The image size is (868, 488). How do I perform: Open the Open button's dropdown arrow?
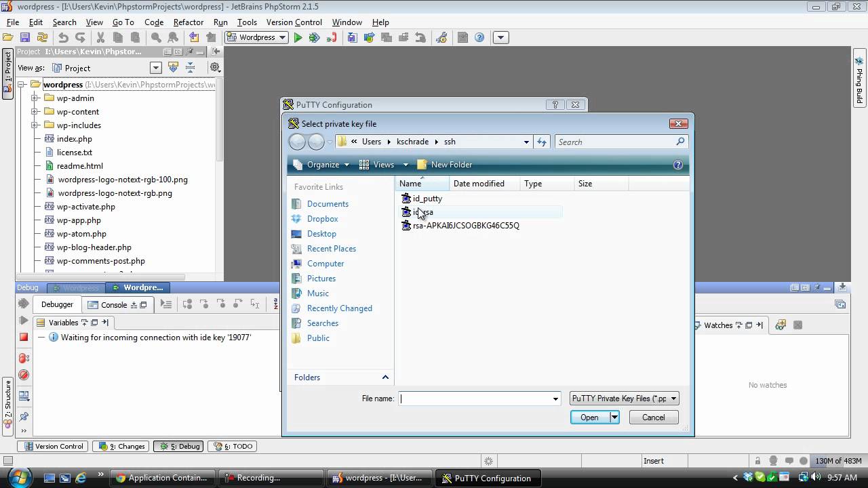click(614, 418)
